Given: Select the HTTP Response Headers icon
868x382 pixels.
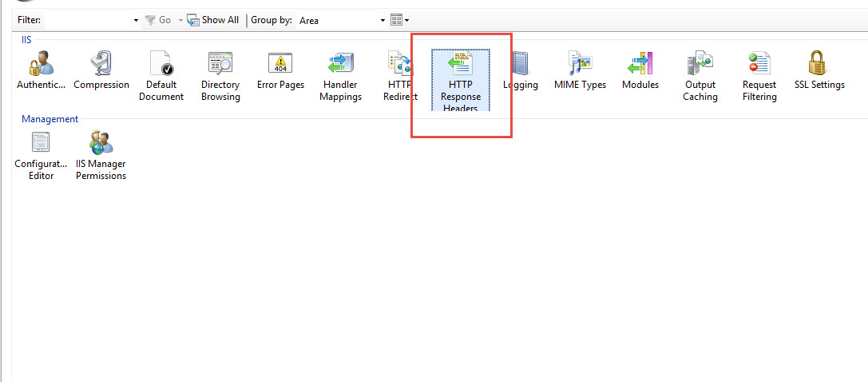Looking at the screenshot, I should coord(461,66).
